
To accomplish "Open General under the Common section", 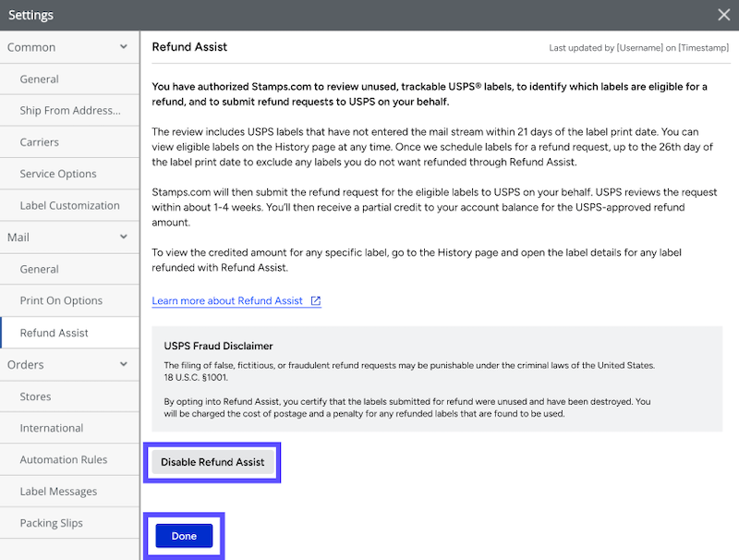I will pyautogui.click(x=70, y=79).
